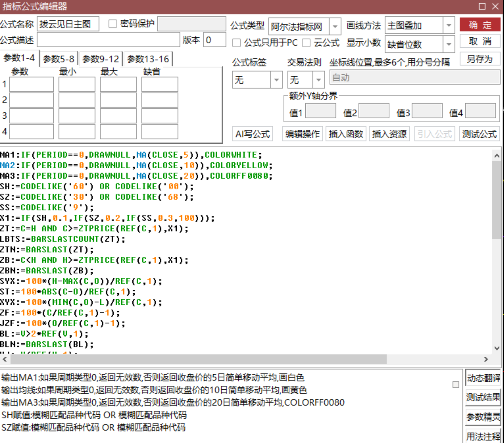The height and width of the screenshot is (443, 504).
Task: Open the 显示小数 dropdown showing 缺省位数
Action: [x=449, y=44]
